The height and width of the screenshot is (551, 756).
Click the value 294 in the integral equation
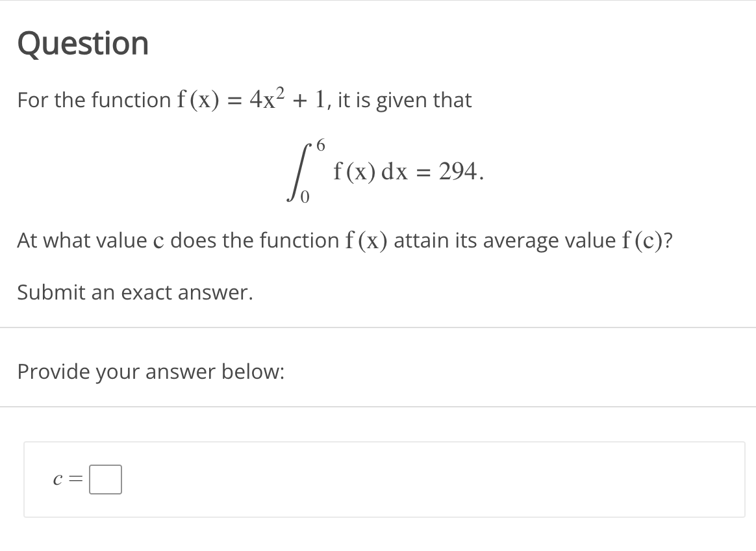[458, 170]
